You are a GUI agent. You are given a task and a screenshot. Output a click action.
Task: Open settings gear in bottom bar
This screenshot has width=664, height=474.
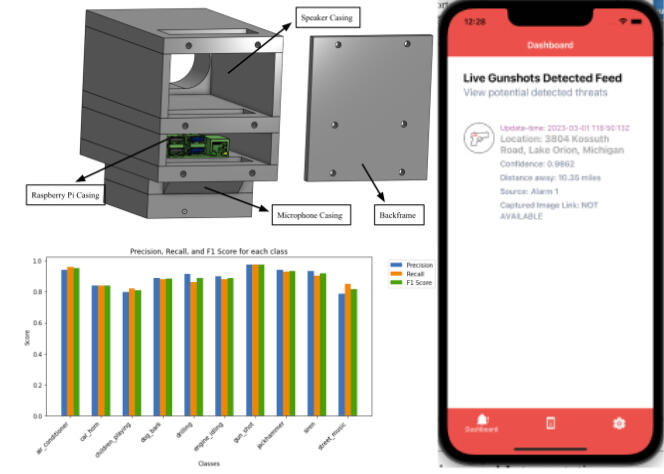pos(619,422)
